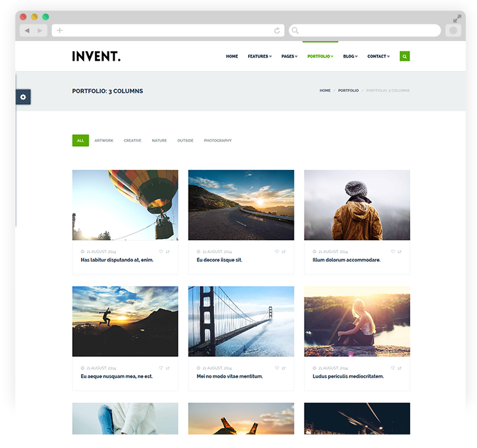Viewport: 477px width, 448px height.
Task: Like the 'Eu decore iisque sit' heart
Action: coord(277,251)
